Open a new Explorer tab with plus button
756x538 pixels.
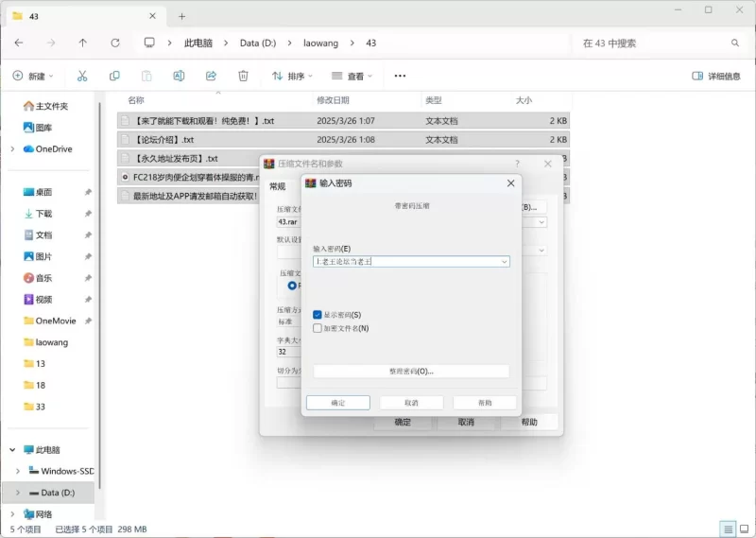pyautogui.click(x=182, y=16)
